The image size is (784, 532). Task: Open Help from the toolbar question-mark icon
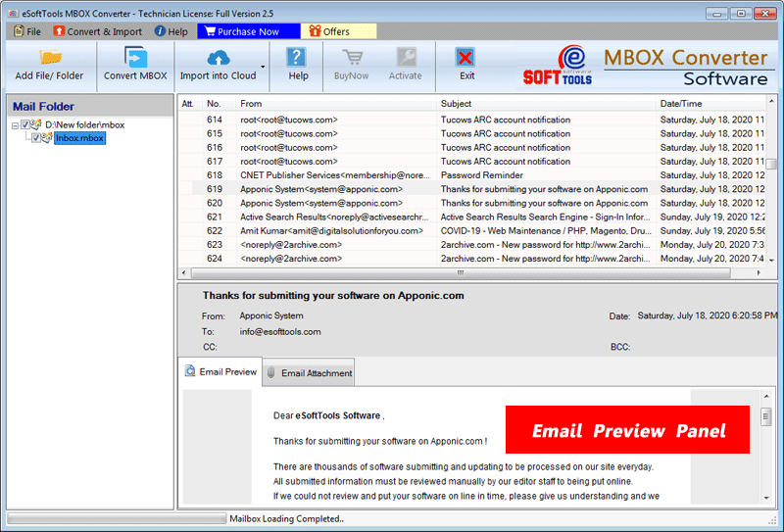(297, 58)
